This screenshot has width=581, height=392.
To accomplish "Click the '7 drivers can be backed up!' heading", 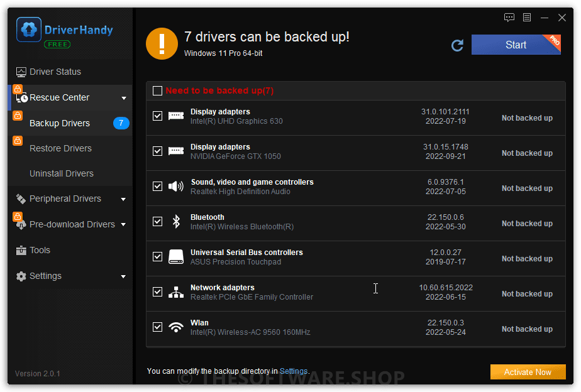I will point(267,36).
